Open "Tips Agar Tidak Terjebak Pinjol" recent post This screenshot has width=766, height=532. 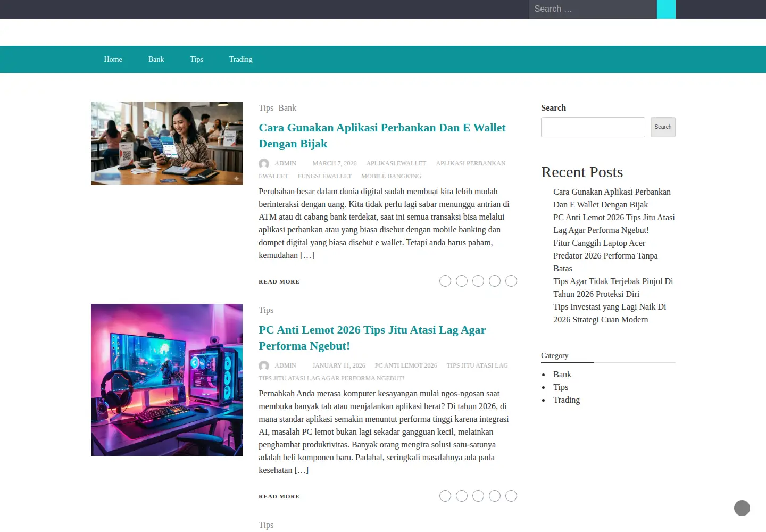[x=613, y=288]
